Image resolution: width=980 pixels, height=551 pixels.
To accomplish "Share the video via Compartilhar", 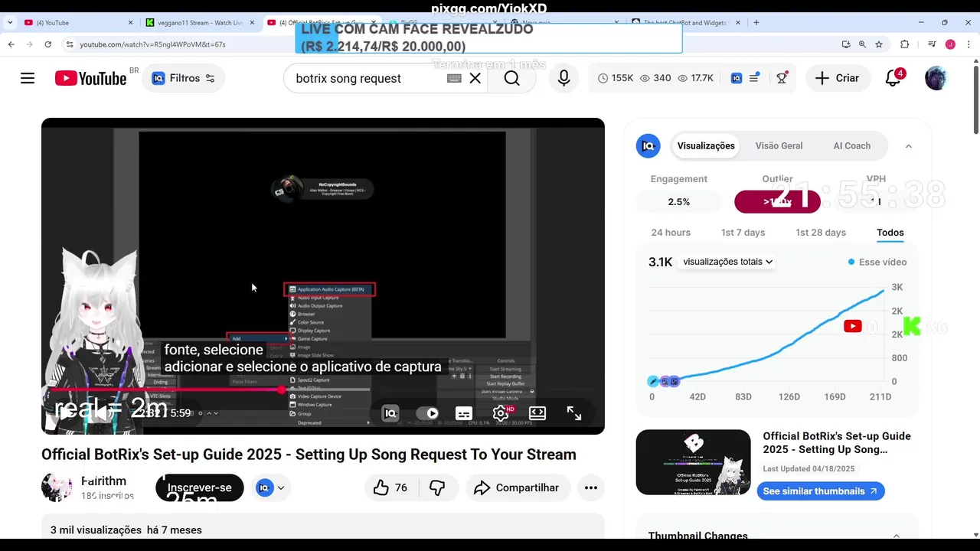I will (517, 487).
